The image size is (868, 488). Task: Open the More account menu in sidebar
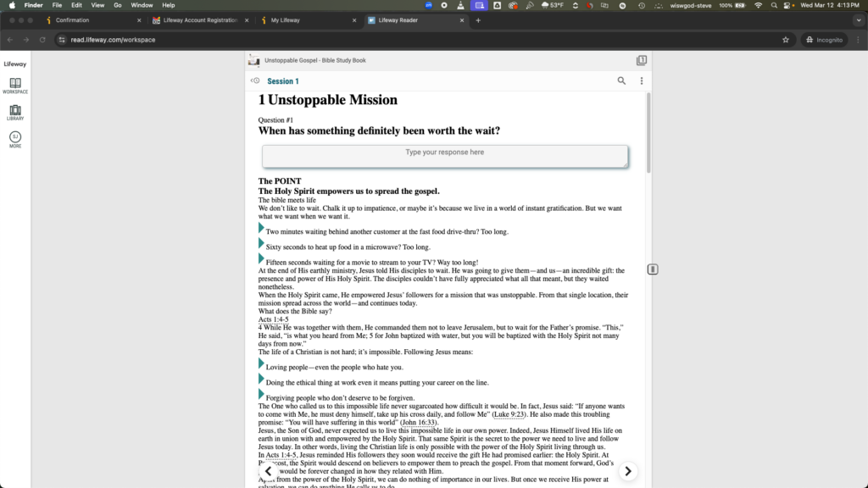tap(15, 140)
